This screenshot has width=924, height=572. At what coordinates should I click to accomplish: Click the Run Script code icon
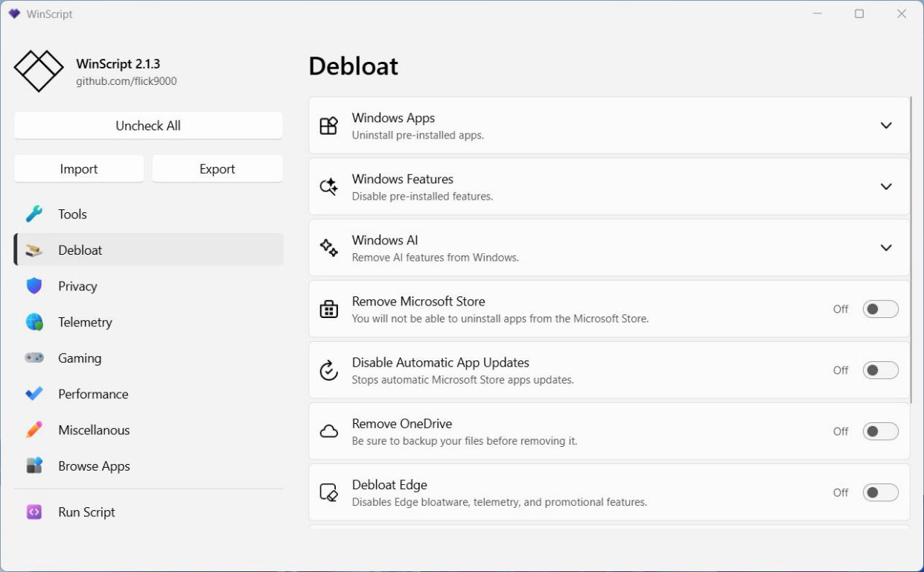click(x=34, y=512)
